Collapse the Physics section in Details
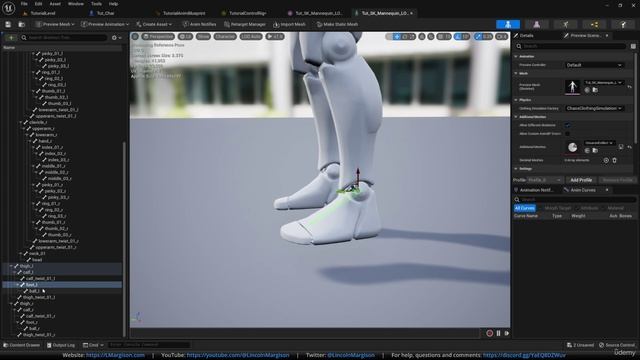Viewport: 640px width, 360px height. tap(516, 100)
